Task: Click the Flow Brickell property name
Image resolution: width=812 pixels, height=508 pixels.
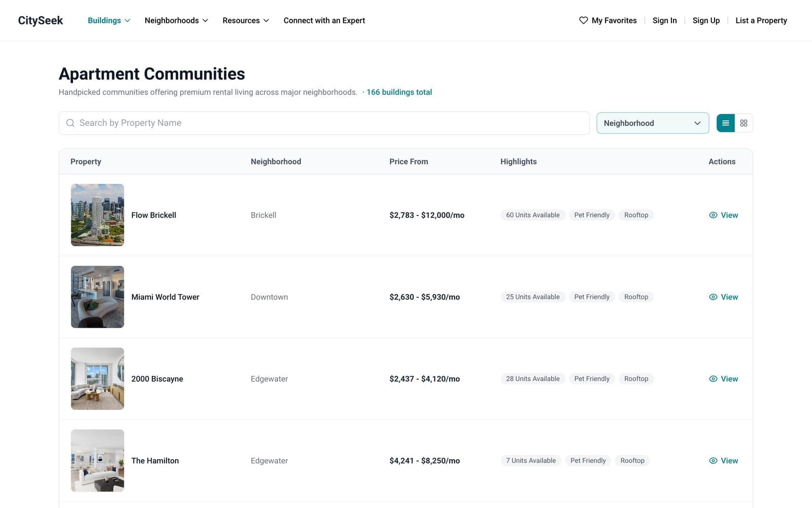Action: (x=154, y=215)
